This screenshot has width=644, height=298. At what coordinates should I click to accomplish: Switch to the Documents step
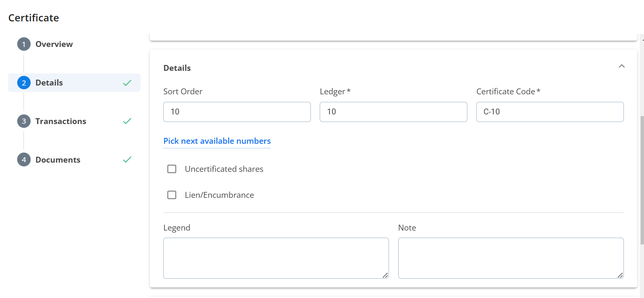(x=58, y=160)
